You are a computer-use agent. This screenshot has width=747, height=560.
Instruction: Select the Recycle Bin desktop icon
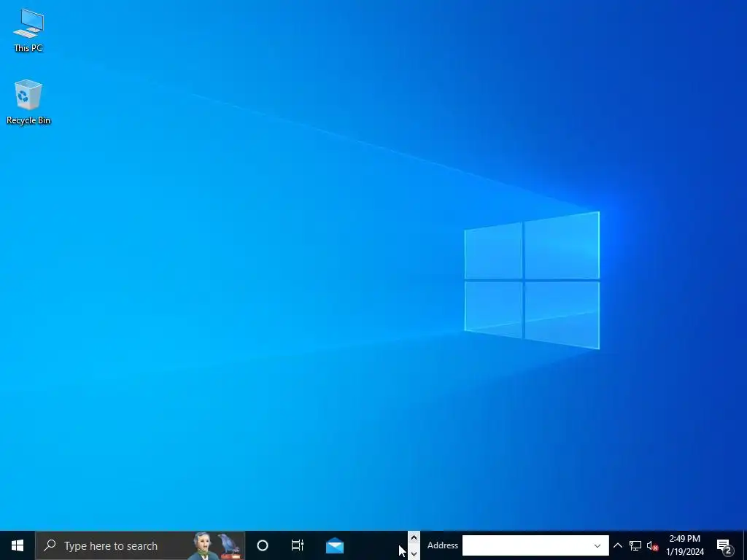[x=28, y=102]
